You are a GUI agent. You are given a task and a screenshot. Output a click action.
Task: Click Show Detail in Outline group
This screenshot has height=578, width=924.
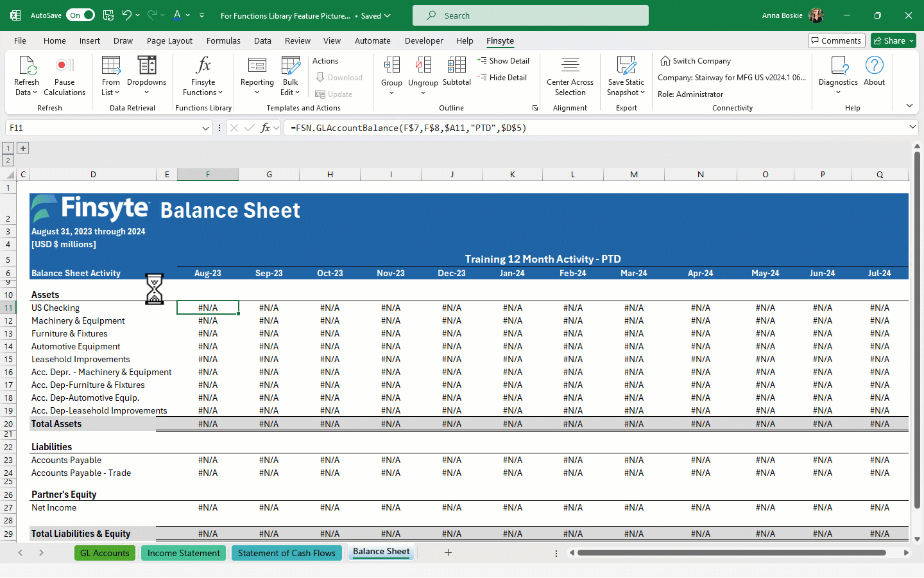(x=503, y=61)
